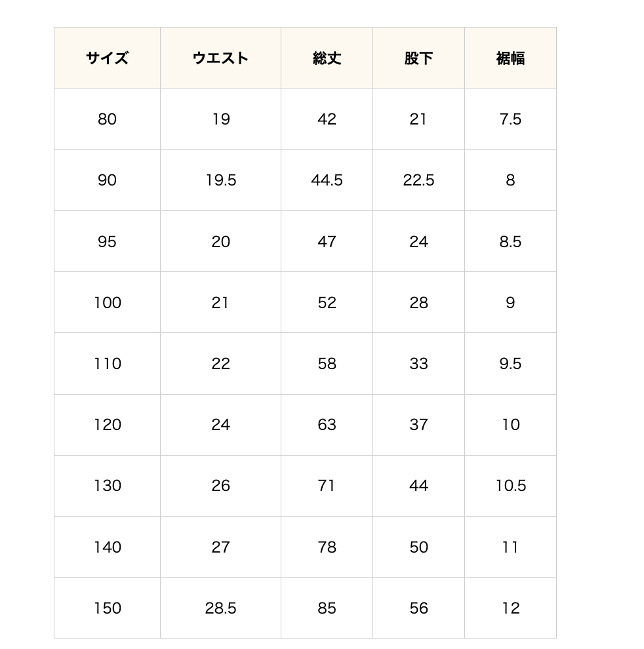The image size is (644, 649).
Task: Click waist value 19.5
Action: (220, 180)
